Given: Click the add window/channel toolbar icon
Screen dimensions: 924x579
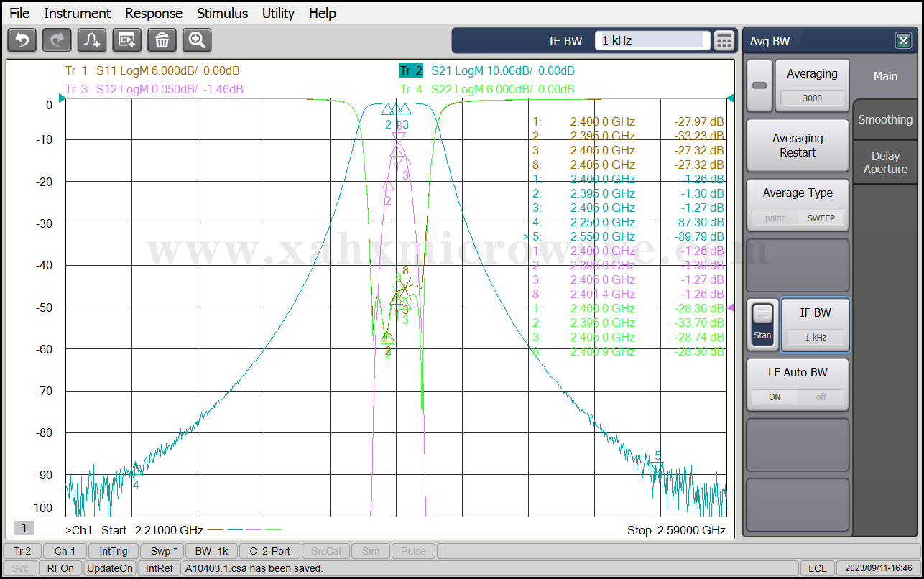Looking at the screenshot, I should [x=127, y=40].
